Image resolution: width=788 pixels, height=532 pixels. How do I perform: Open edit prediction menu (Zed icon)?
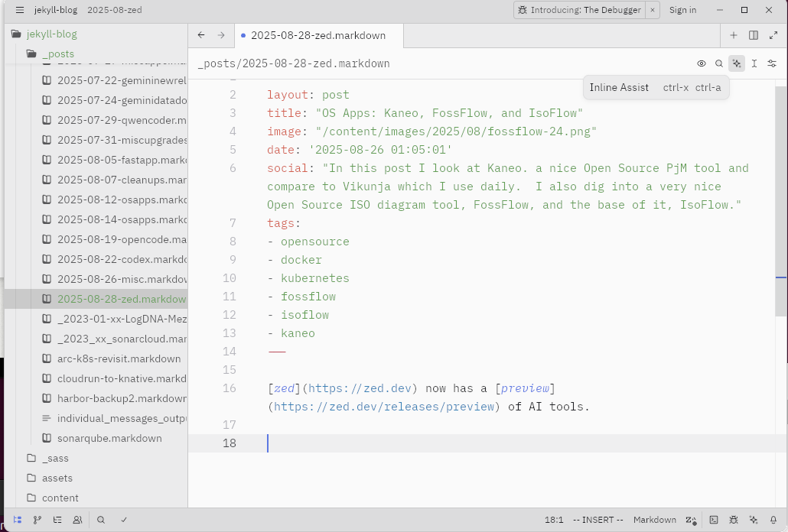click(692, 520)
